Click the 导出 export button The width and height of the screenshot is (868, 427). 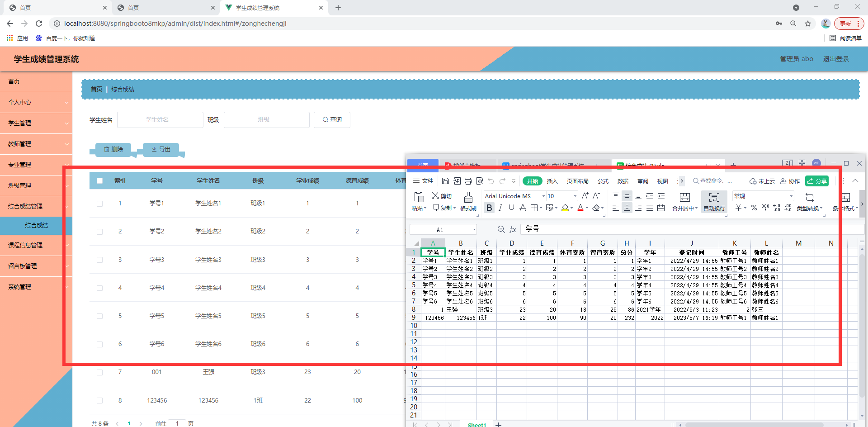tap(160, 149)
